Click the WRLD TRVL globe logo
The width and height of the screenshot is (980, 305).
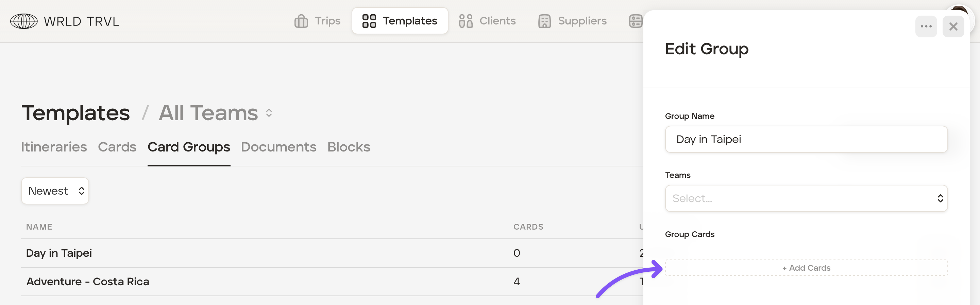[23, 21]
